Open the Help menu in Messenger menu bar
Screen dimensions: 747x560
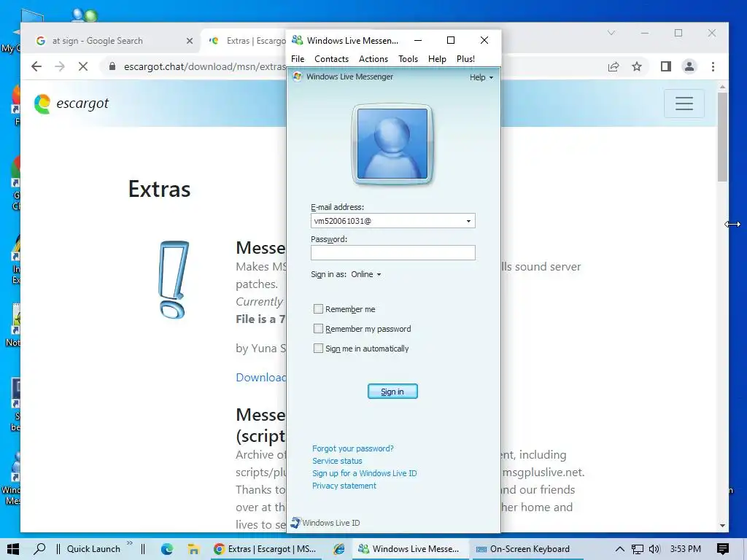pos(437,58)
